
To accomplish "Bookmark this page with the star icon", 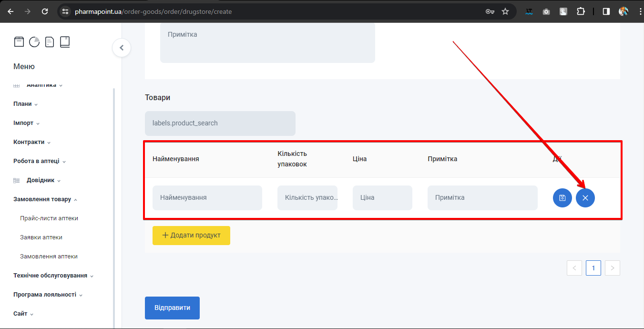I will (505, 11).
